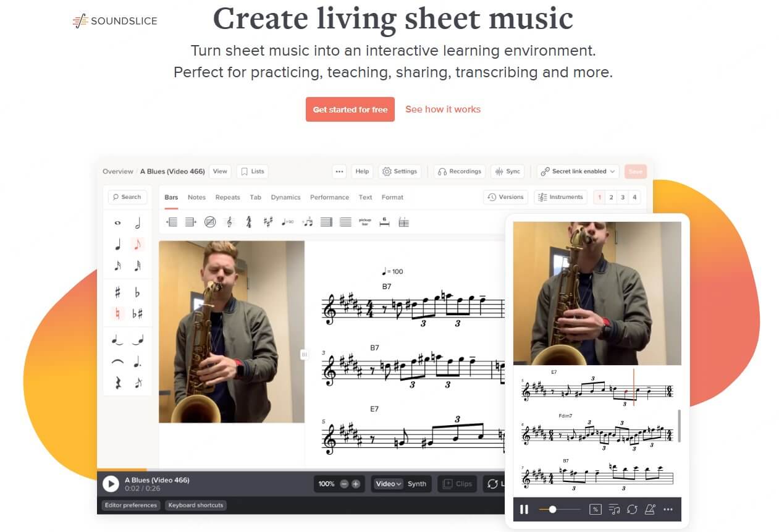Screen dimensions: 779x532
Task: Toggle the natural accidental
Action: (117, 313)
